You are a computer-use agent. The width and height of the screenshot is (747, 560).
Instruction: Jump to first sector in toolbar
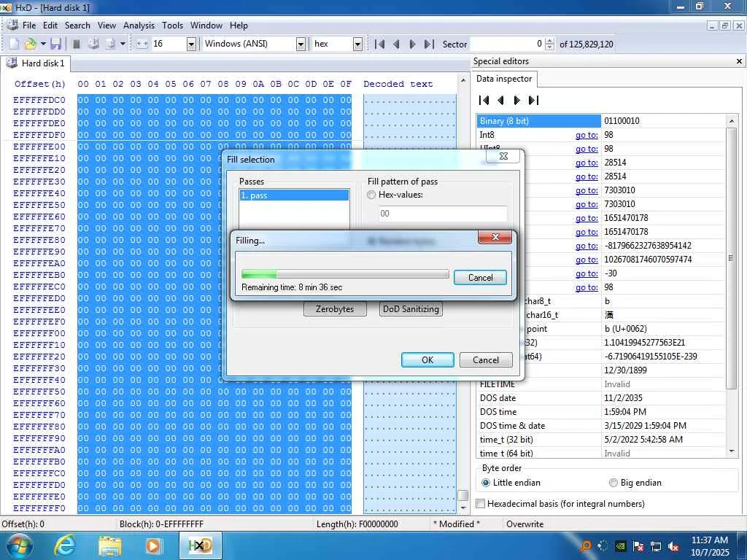(379, 44)
